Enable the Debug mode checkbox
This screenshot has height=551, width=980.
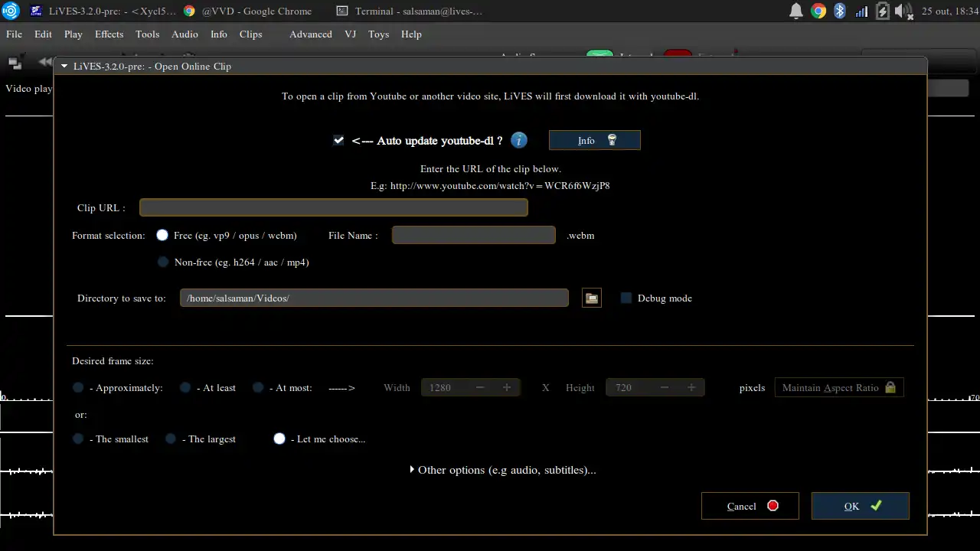[626, 298]
